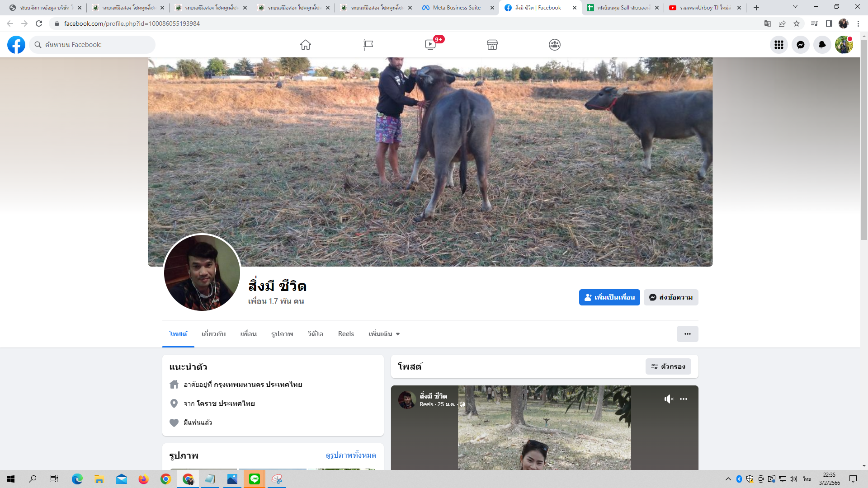Switch to the รูปภาพ tab
The width and height of the screenshot is (868, 488).
point(282,334)
